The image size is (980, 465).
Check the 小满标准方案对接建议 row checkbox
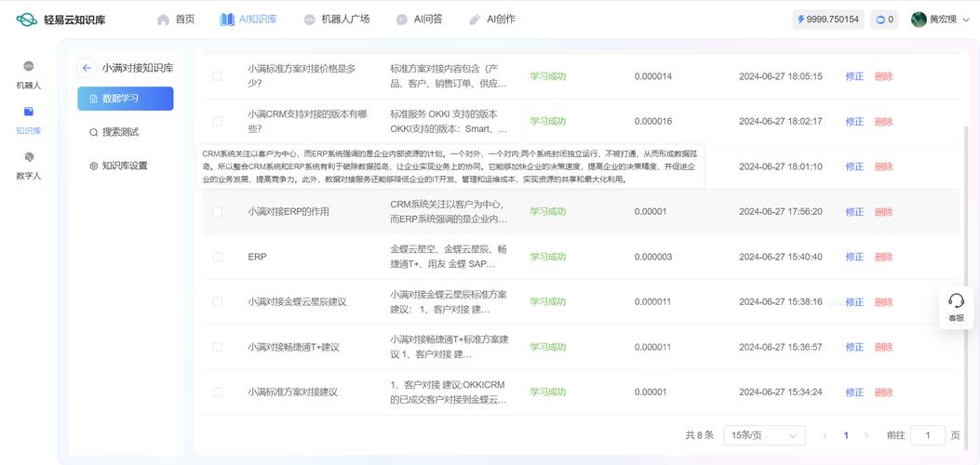218,392
